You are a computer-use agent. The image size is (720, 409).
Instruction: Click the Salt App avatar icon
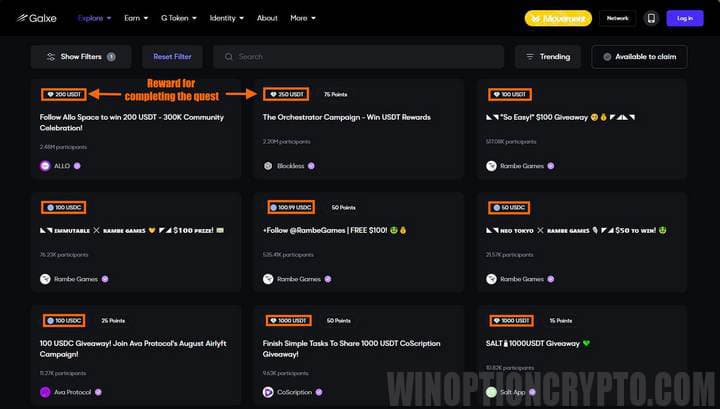[491, 392]
